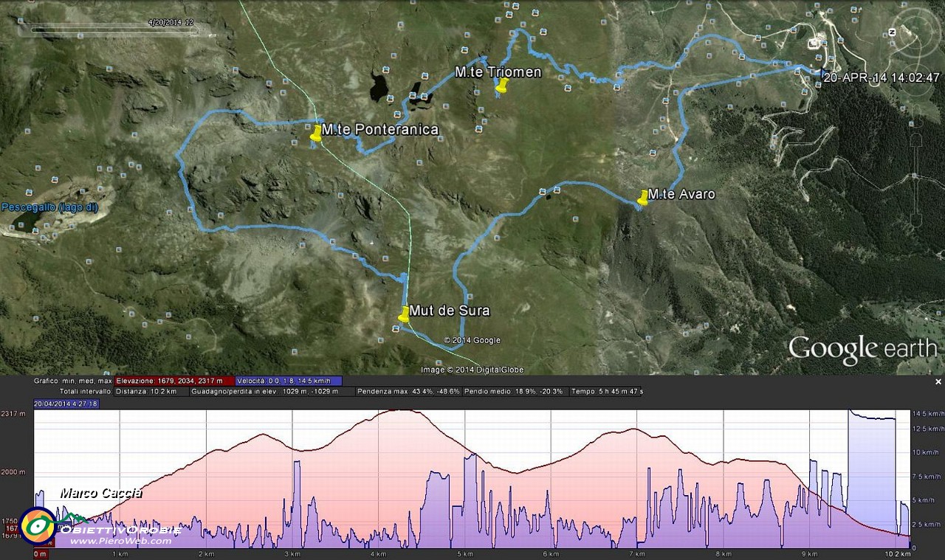Select the Mut de Sura yellow pushpin
This screenshot has width=945, height=560.
click(403, 315)
